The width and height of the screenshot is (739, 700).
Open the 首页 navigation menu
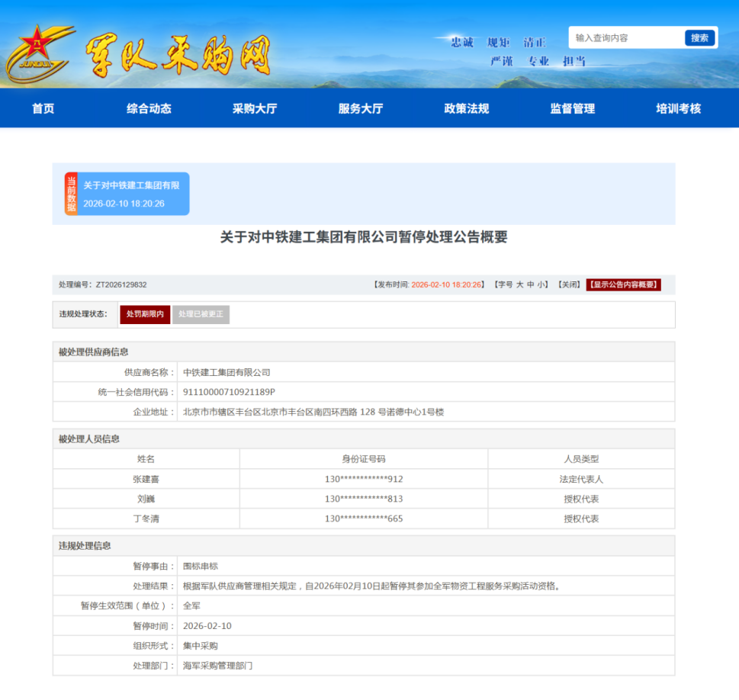(x=42, y=108)
